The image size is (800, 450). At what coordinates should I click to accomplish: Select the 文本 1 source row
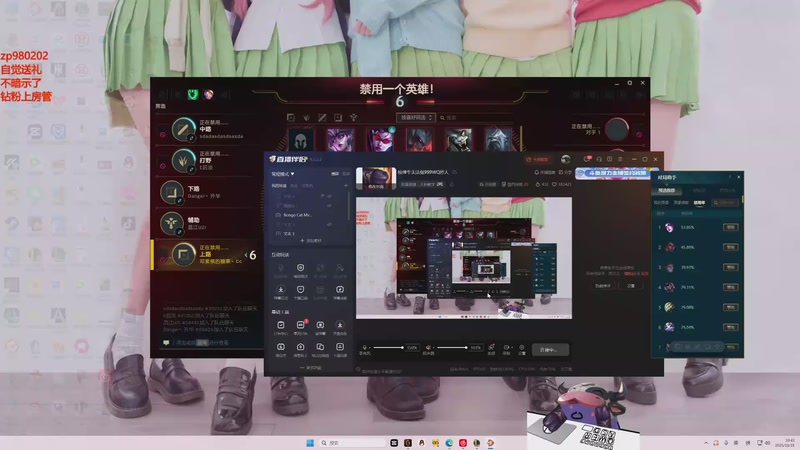(304, 233)
